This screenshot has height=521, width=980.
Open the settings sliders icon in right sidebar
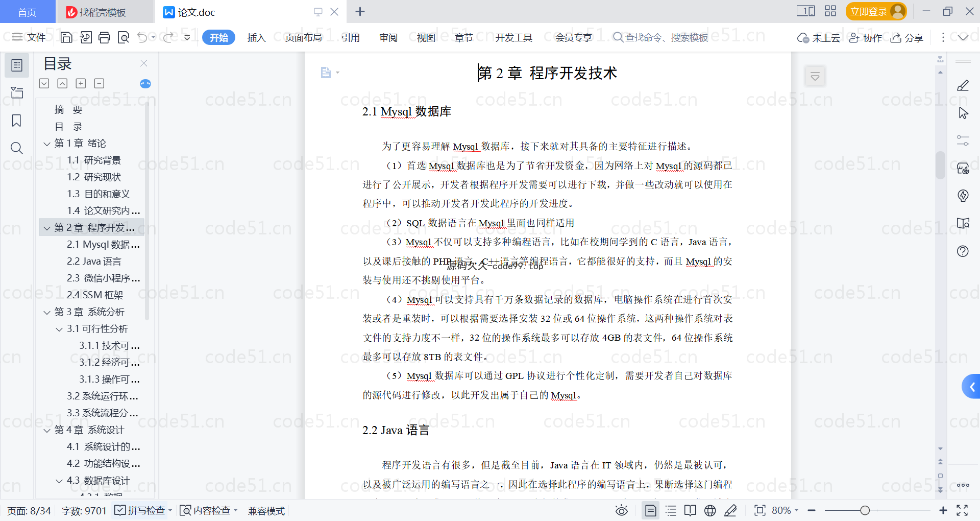(963, 140)
